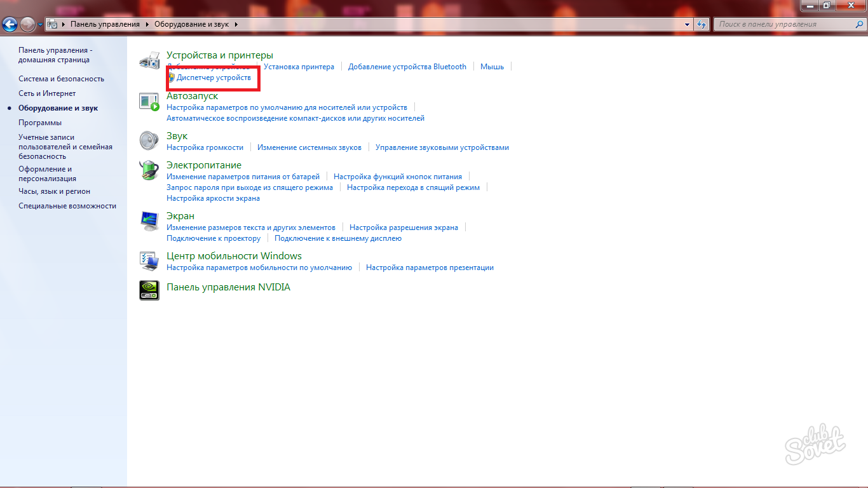Click 'Настройка громкости' link
The height and width of the screenshot is (488, 868).
coord(205,147)
